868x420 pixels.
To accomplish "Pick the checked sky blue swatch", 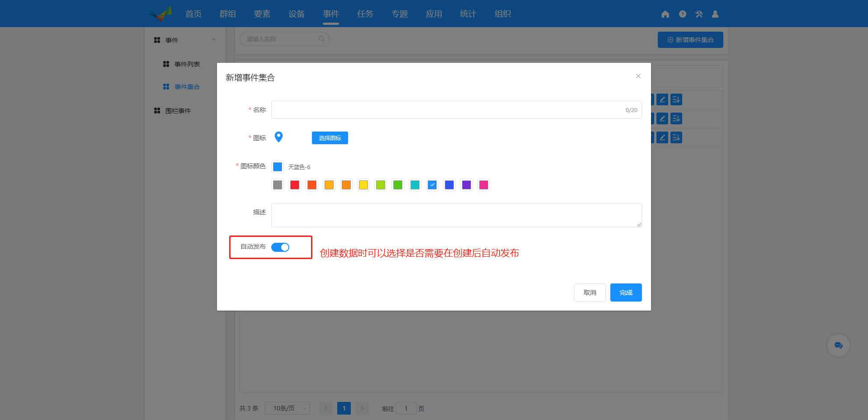I will point(432,185).
